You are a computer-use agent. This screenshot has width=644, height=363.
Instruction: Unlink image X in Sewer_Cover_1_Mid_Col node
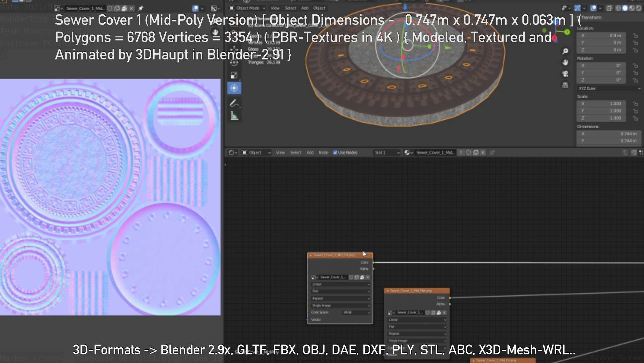(x=368, y=277)
